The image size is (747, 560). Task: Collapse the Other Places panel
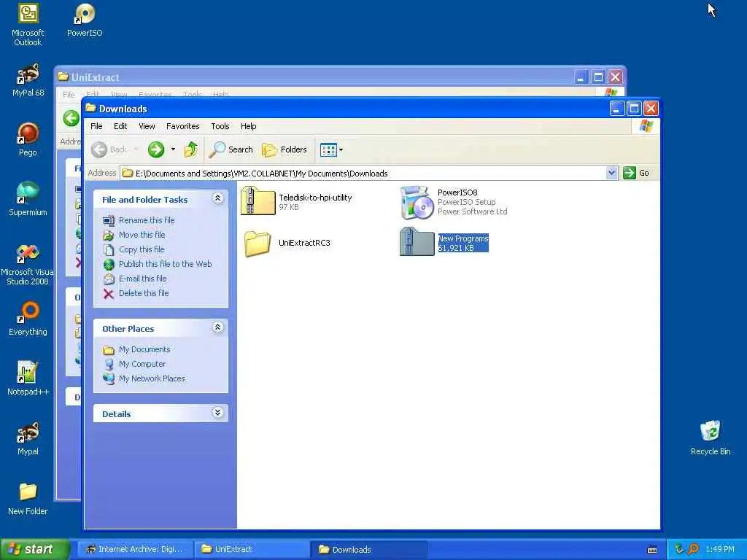[217, 327]
